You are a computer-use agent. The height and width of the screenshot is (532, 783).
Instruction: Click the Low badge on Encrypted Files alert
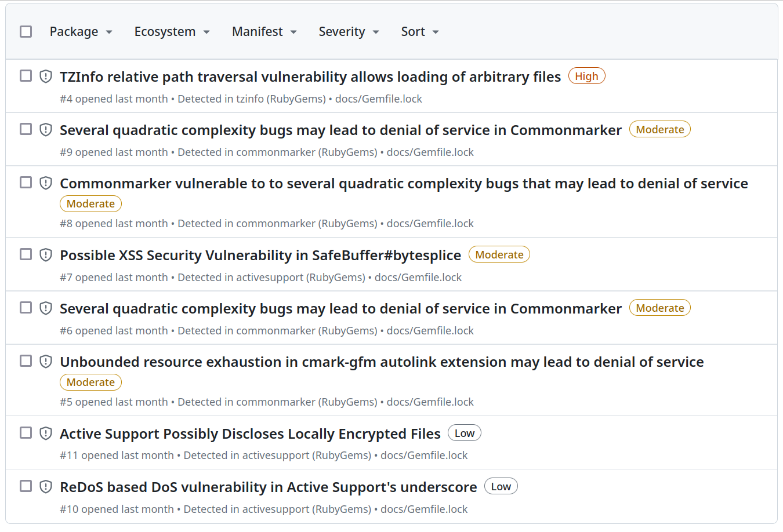click(x=464, y=433)
